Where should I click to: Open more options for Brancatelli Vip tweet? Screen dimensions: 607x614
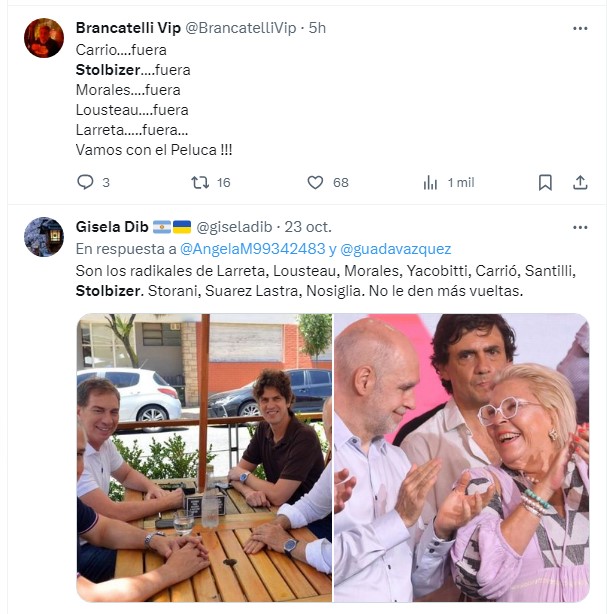tap(580, 28)
